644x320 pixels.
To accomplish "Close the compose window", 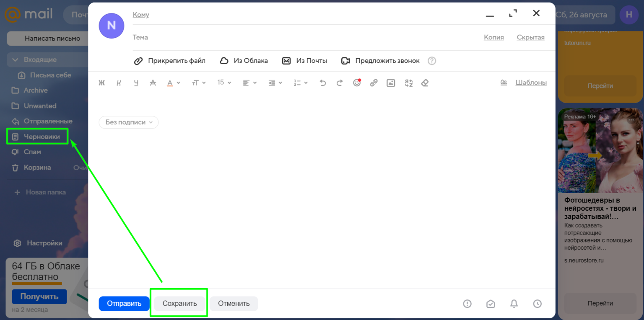I will click(536, 13).
